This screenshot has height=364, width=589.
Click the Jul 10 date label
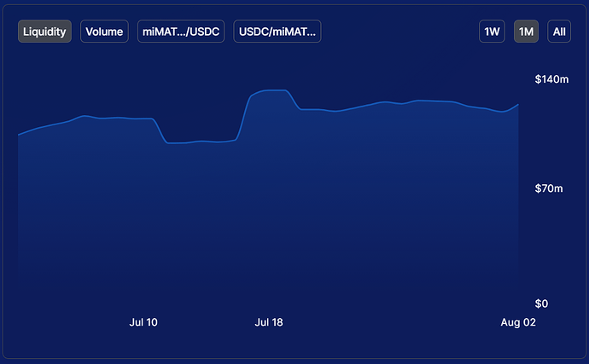143,322
